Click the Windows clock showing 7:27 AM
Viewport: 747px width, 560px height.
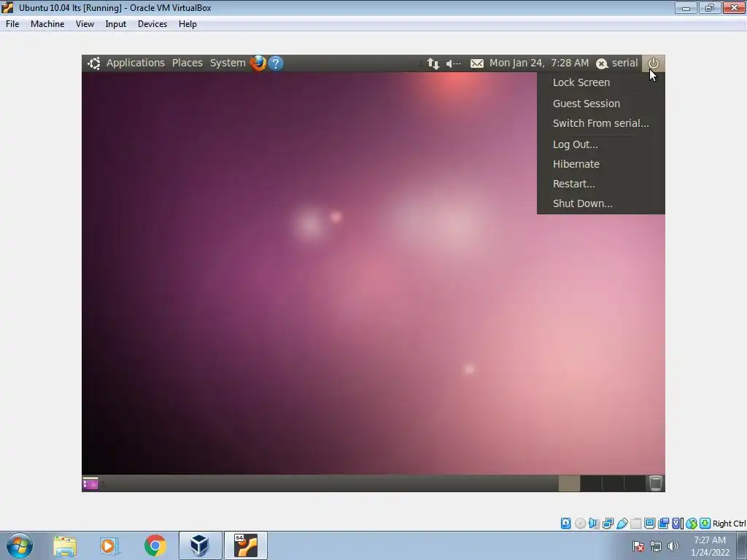click(x=710, y=546)
